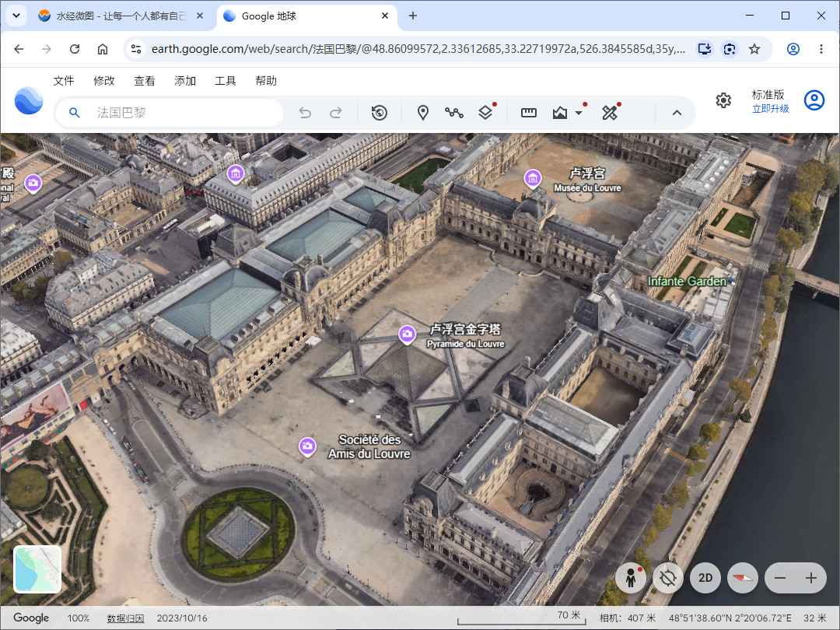840x630 pixels.
Task: Click the site information icon
Action: pos(136,49)
